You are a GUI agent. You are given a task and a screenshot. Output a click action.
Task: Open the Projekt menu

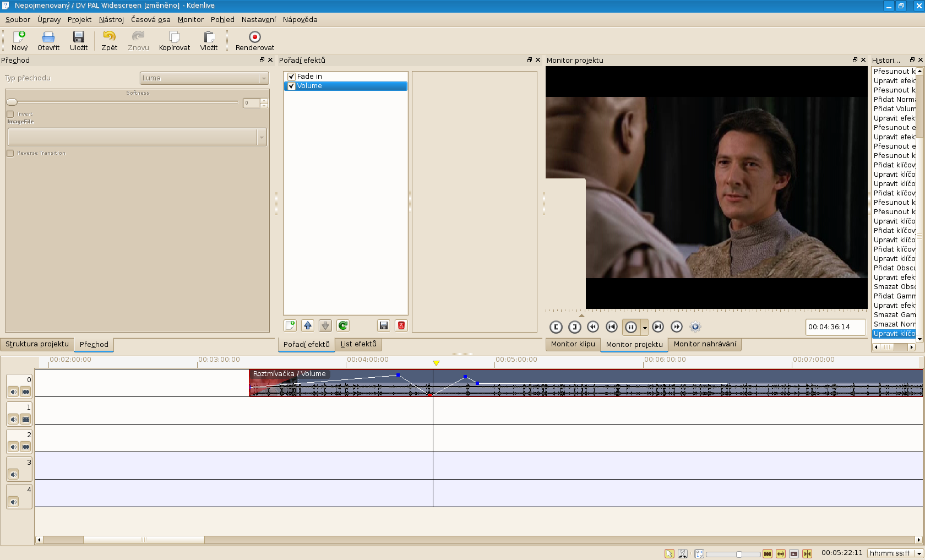point(79,19)
